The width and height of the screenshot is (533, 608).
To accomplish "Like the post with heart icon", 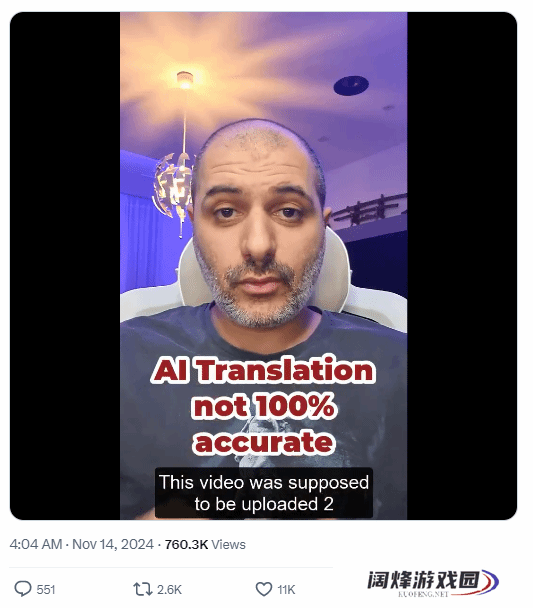I will [264, 589].
